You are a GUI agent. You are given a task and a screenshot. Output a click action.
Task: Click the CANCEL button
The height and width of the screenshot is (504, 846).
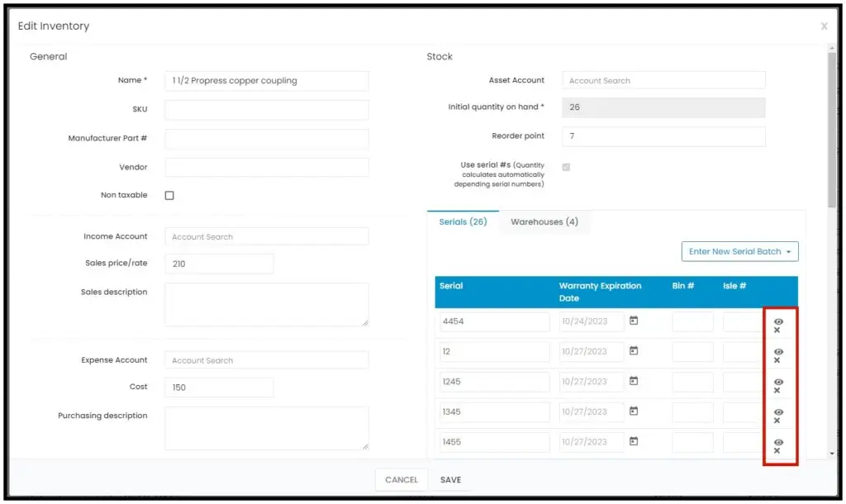pyautogui.click(x=402, y=480)
